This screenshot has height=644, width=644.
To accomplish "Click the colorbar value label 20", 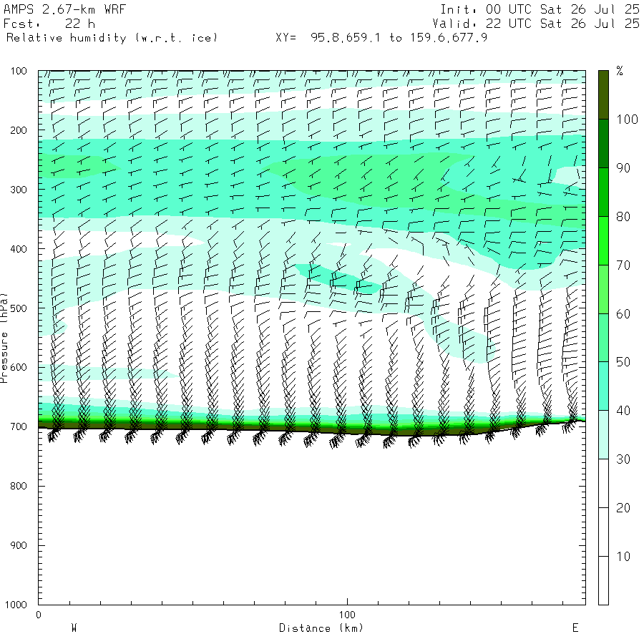I will (x=623, y=508).
